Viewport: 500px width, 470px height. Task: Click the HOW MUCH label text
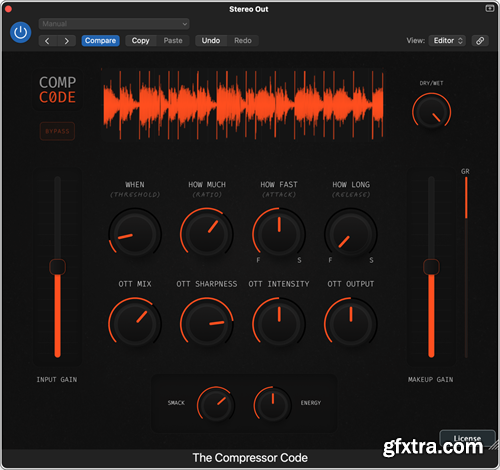pos(207,185)
